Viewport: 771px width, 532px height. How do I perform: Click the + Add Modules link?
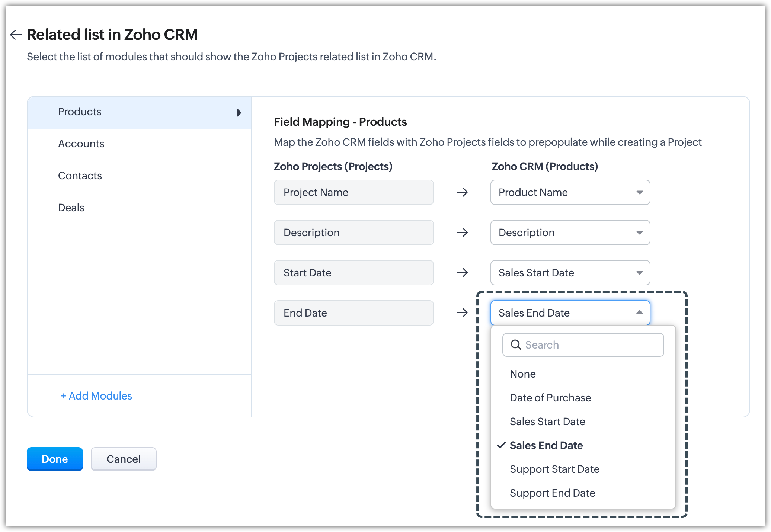96,396
